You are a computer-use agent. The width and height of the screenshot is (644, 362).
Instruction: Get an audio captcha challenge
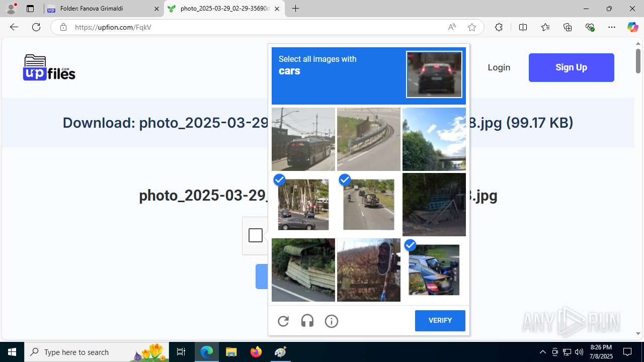click(x=307, y=321)
